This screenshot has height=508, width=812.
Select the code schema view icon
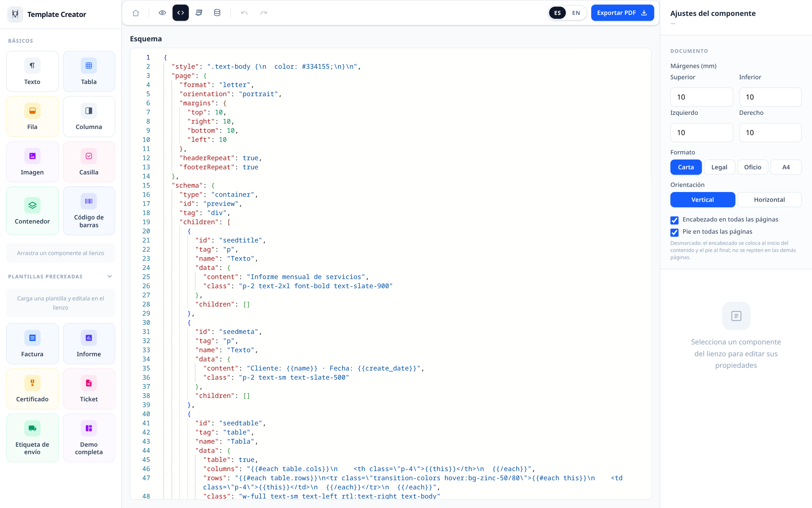coord(181,13)
